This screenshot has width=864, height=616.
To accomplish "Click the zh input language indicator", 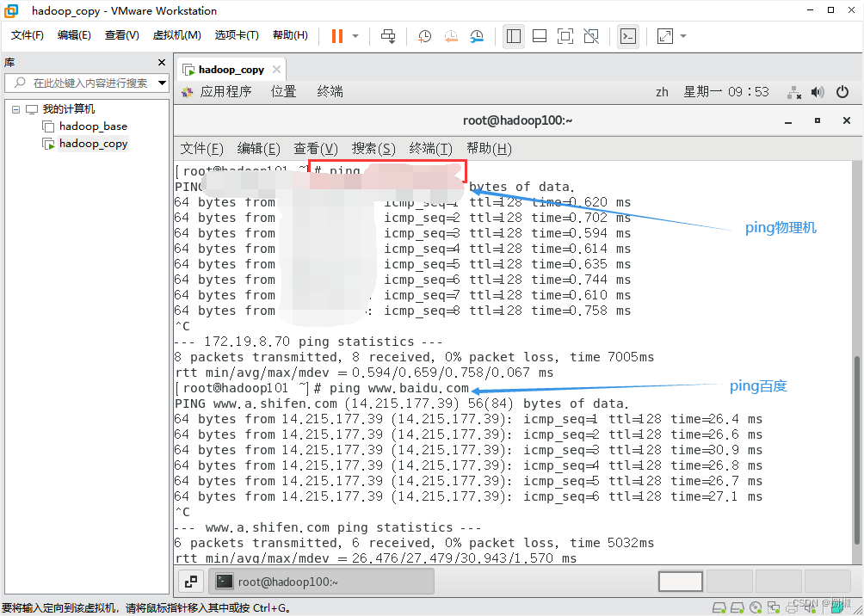I will pyautogui.click(x=662, y=92).
